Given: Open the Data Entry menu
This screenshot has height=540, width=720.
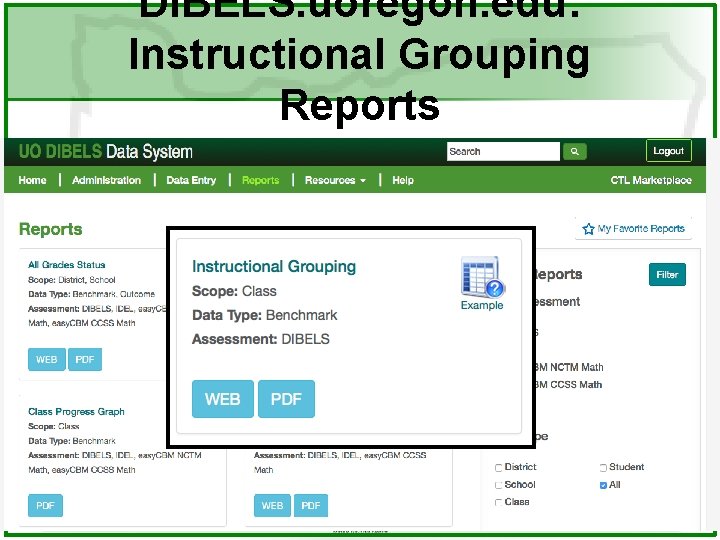Looking at the screenshot, I should tap(191, 180).
